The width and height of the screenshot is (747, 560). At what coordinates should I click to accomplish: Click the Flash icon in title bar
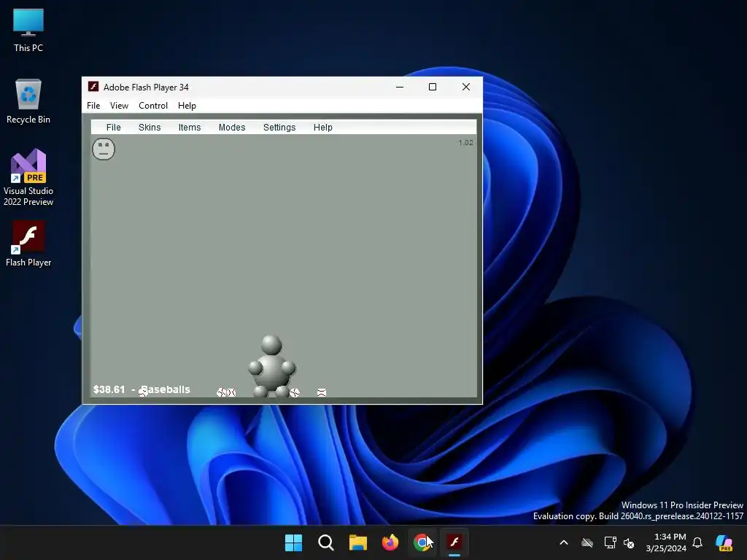pos(93,87)
